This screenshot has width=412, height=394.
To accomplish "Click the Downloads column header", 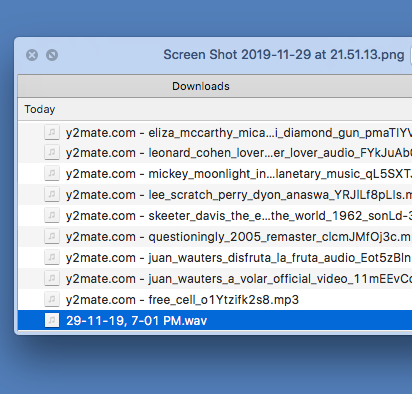I will pyautogui.click(x=201, y=86).
